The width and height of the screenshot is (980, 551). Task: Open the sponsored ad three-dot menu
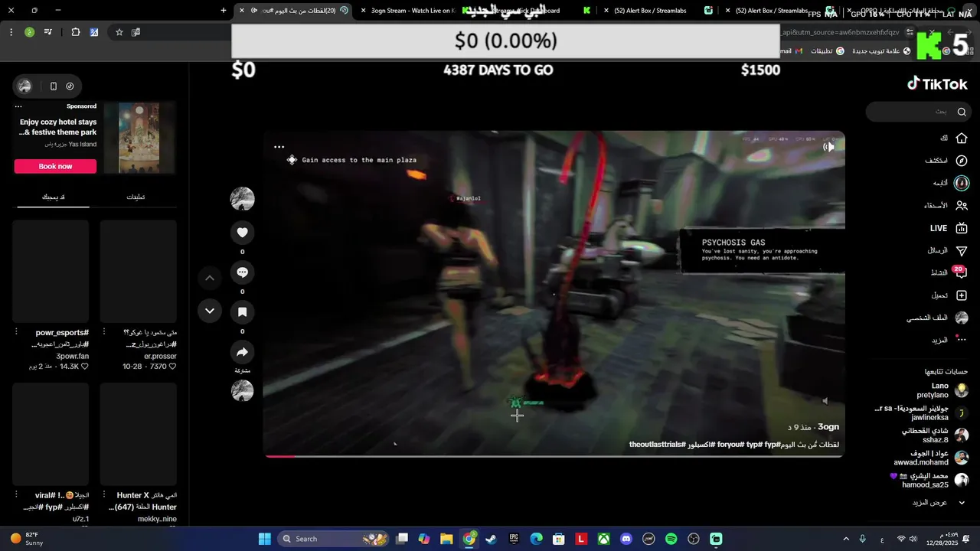(18, 106)
